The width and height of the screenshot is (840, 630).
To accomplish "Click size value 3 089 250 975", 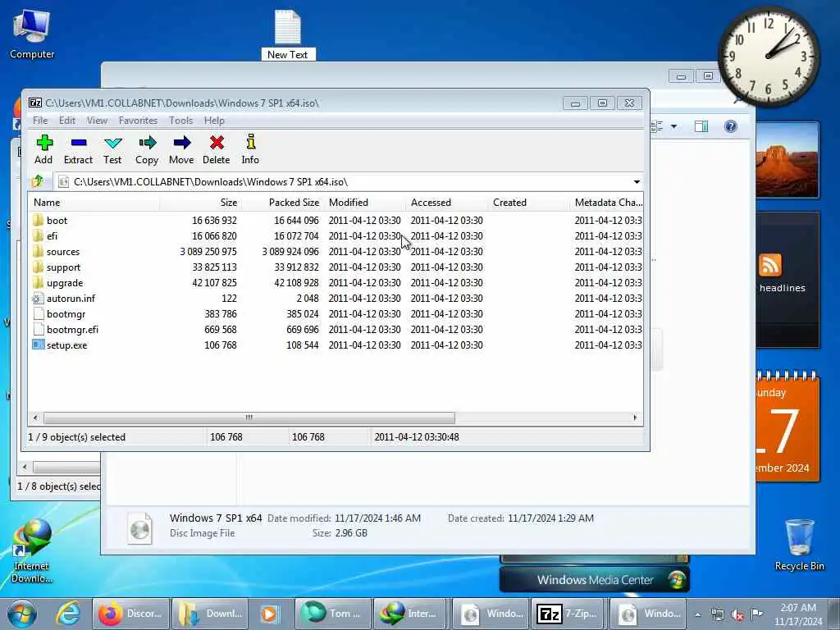I will click(208, 251).
